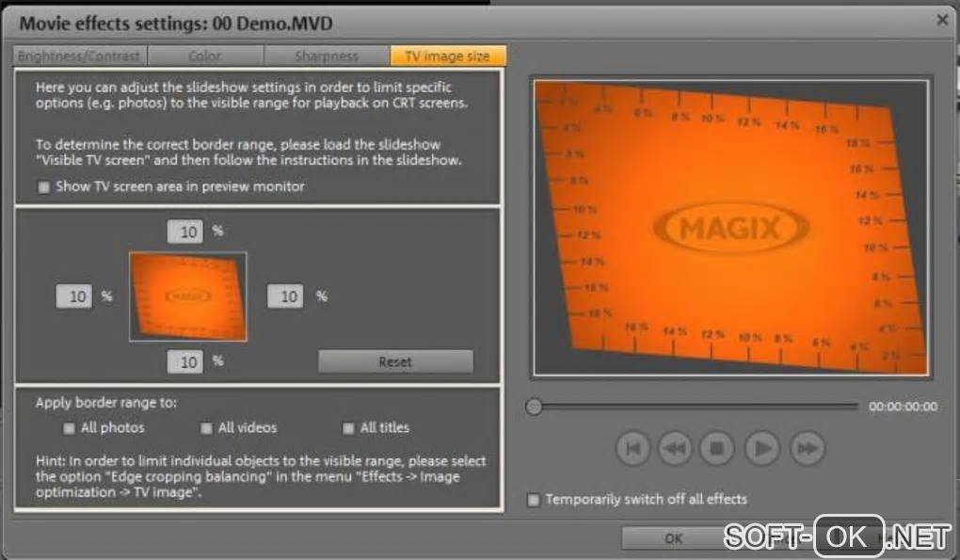Click the Apply border range to label
The image size is (960, 560).
click(106, 403)
